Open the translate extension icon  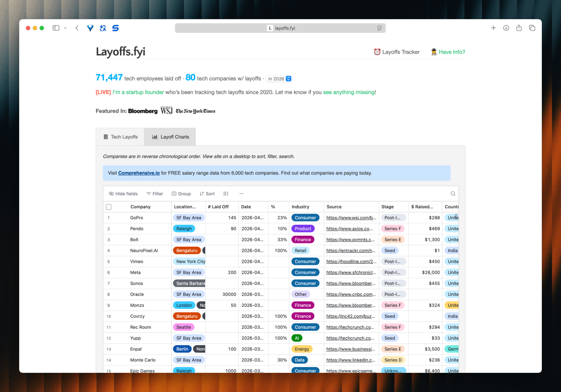pos(103,28)
